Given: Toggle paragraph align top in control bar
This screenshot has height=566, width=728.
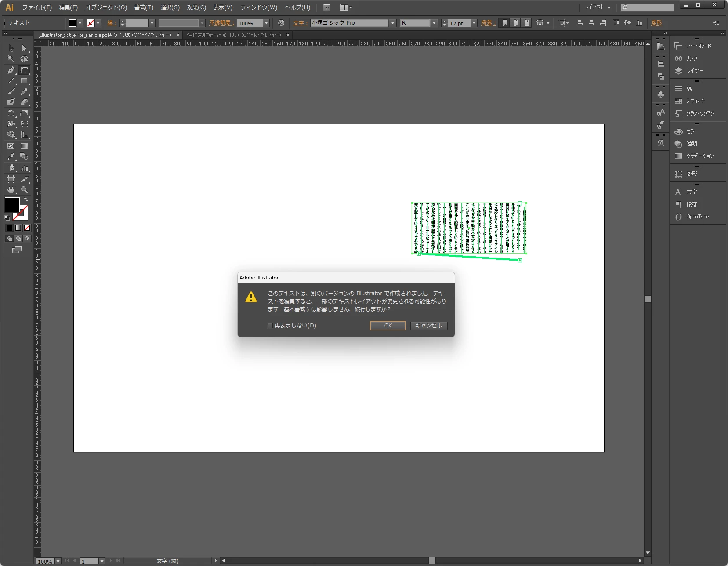Looking at the screenshot, I should (503, 23).
